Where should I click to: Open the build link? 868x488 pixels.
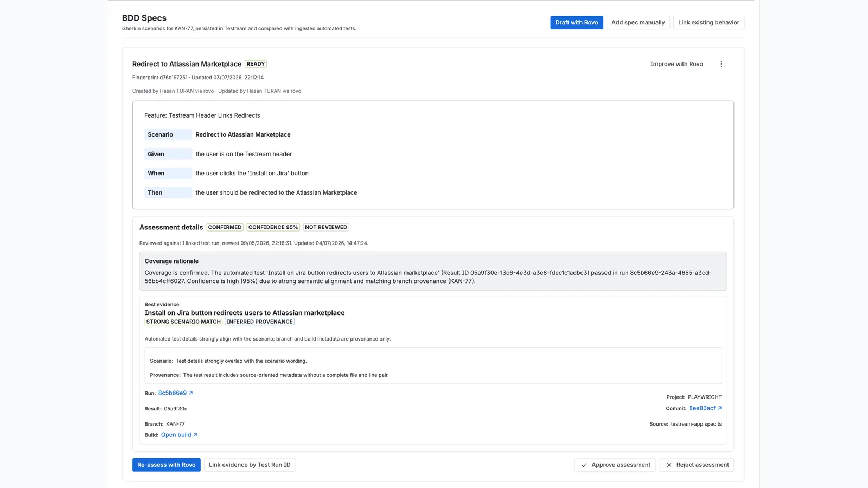tap(179, 435)
